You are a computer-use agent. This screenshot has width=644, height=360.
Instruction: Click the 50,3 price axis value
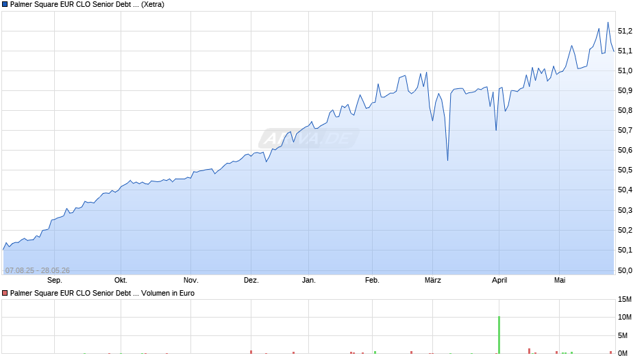tap(625, 211)
